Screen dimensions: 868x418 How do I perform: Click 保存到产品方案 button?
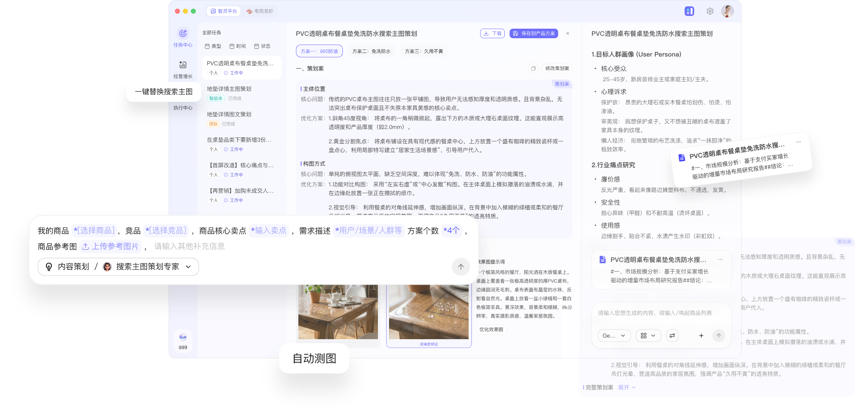click(533, 33)
